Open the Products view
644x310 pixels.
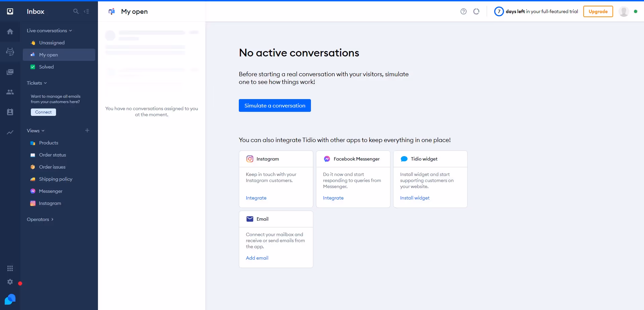pos(59,143)
